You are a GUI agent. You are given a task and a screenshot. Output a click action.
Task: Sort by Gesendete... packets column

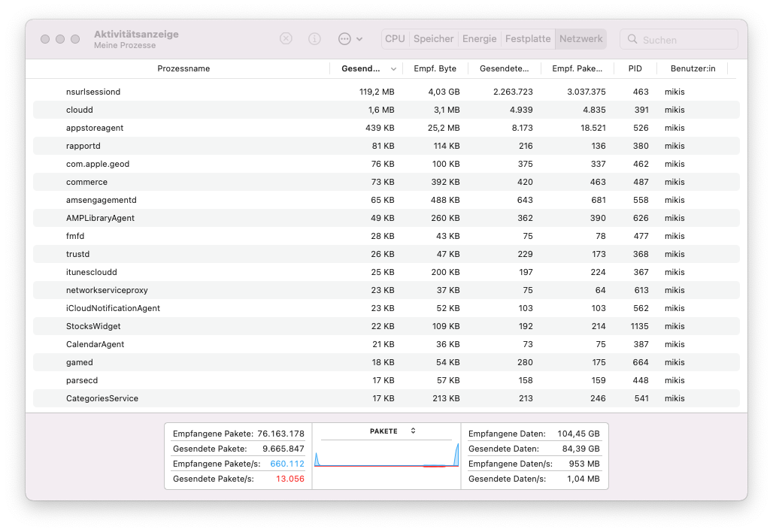tap(504, 68)
